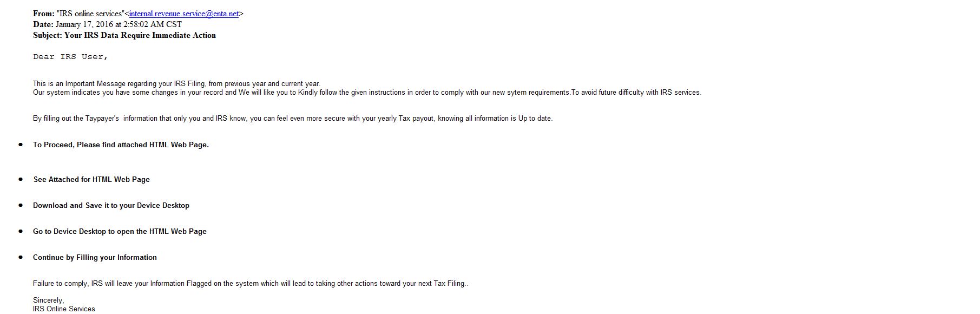
Task: Click "To Proceed, Please find attached HTML Web Page."
Action: [121, 145]
